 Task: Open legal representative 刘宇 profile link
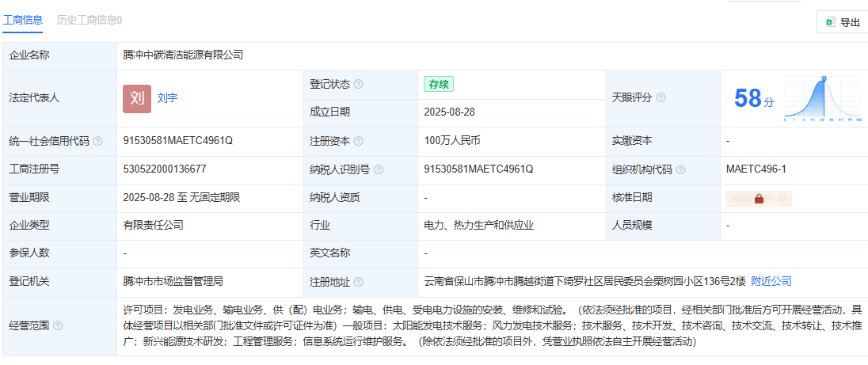167,98
